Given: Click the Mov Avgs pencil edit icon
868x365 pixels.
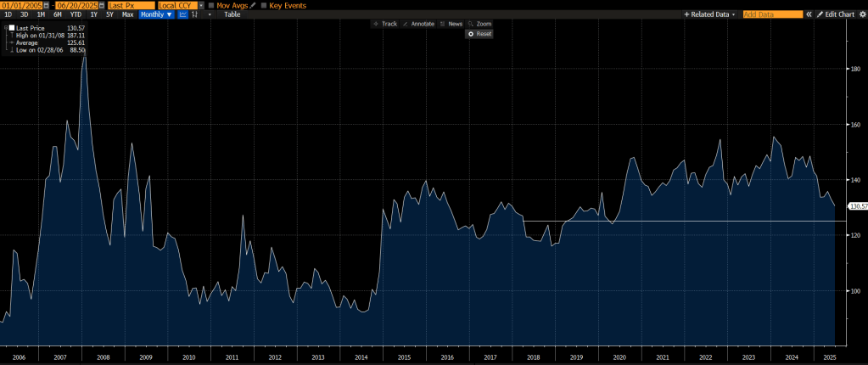Looking at the screenshot, I should pos(252,5).
